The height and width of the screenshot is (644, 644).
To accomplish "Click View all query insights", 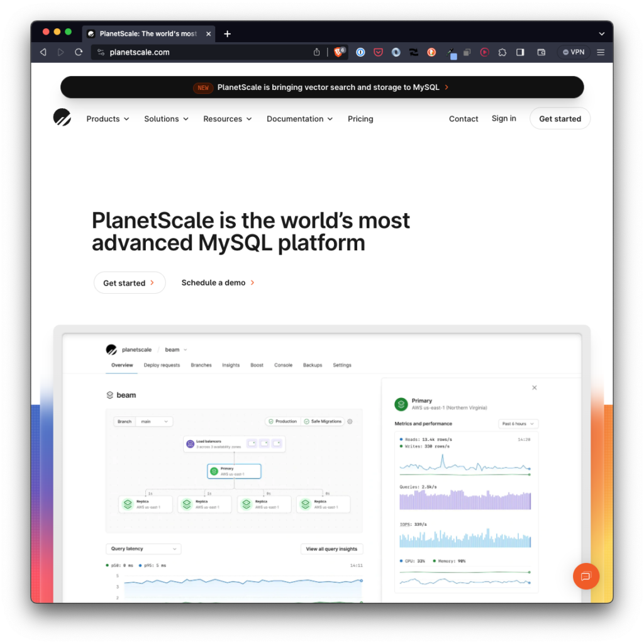I will [331, 548].
